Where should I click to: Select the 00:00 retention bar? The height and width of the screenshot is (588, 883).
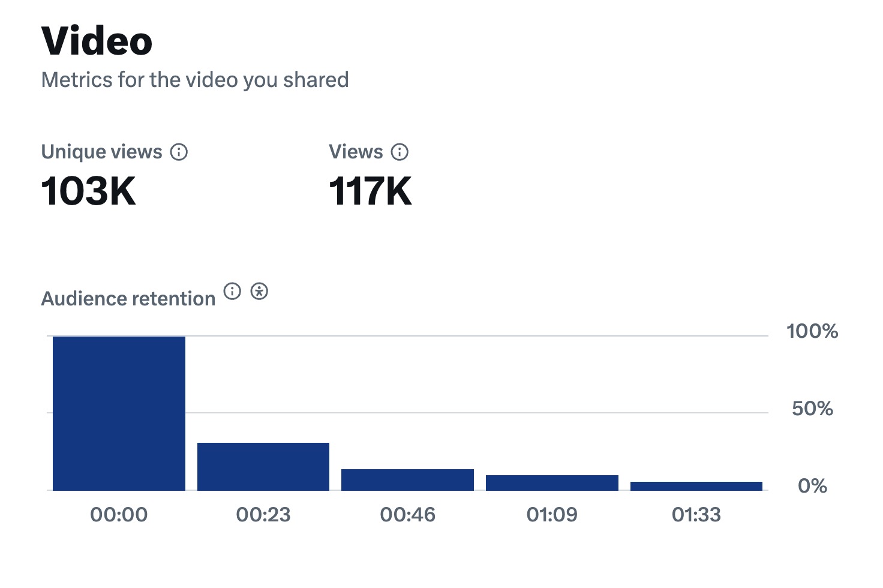(119, 413)
